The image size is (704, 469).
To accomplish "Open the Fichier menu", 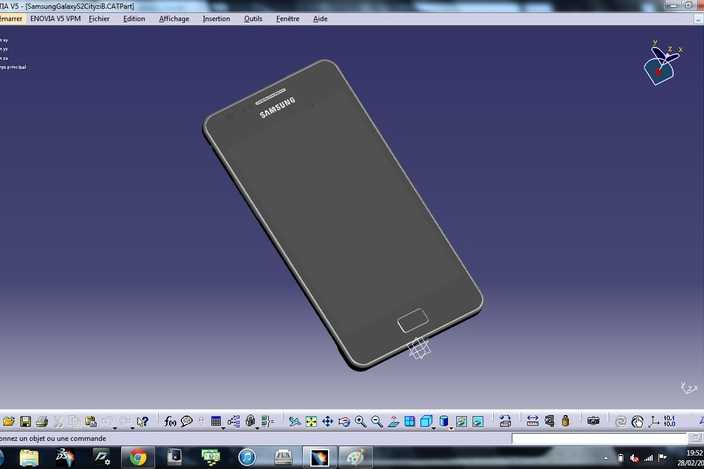I will click(x=99, y=19).
